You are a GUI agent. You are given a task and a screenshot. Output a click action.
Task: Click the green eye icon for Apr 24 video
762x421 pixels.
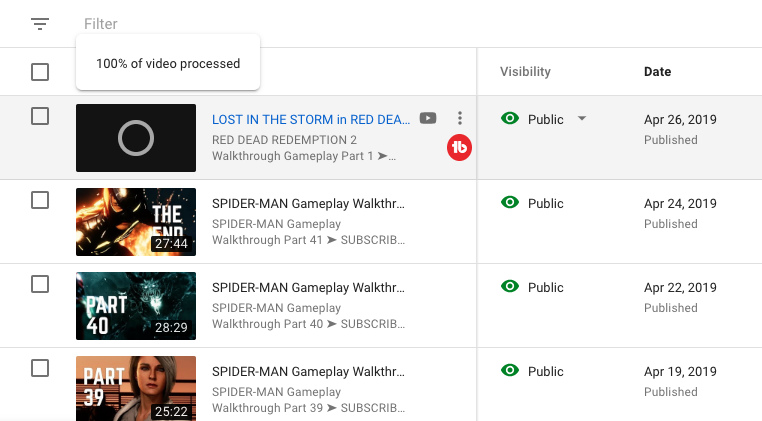click(x=510, y=202)
